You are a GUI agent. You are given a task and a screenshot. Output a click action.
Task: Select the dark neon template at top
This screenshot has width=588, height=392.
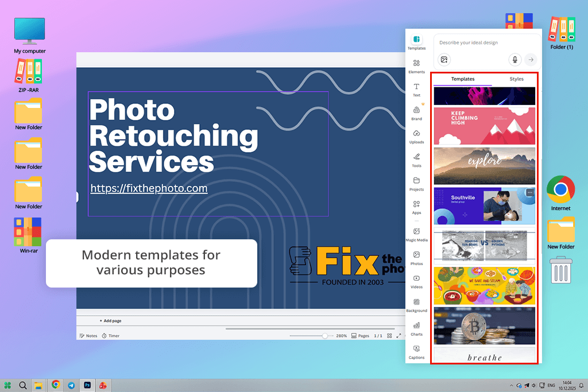pyautogui.click(x=485, y=96)
